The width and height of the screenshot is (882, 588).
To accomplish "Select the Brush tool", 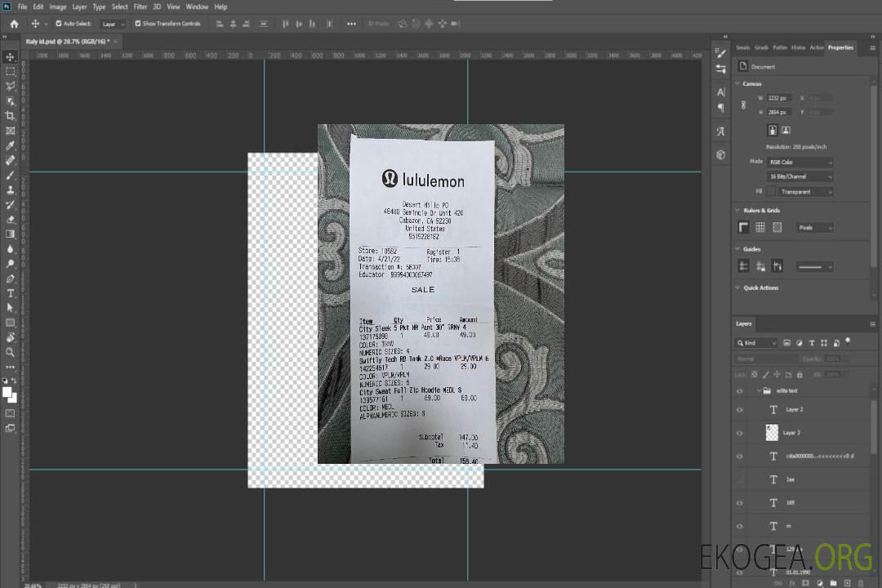I will (10, 175).
